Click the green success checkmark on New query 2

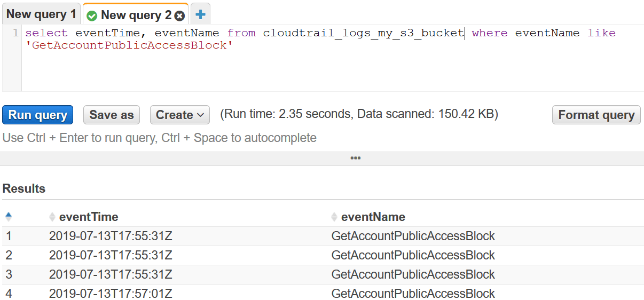[92, 15]
